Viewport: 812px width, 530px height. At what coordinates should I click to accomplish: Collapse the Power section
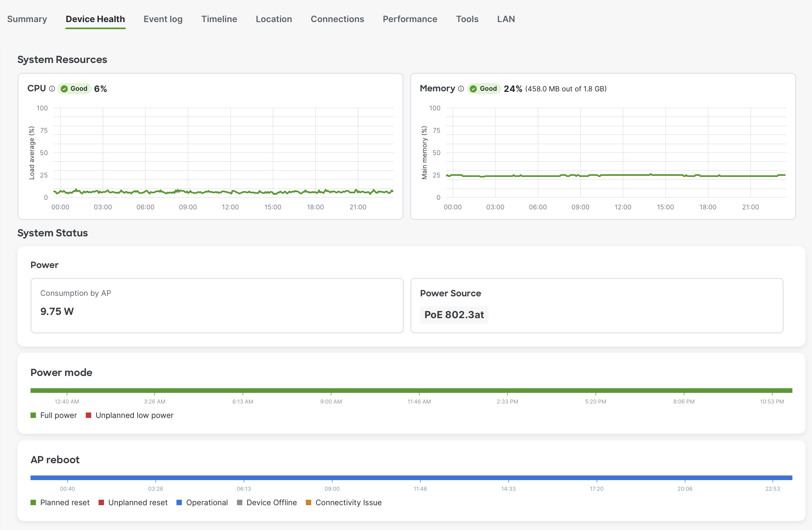(x=44, y=265)
